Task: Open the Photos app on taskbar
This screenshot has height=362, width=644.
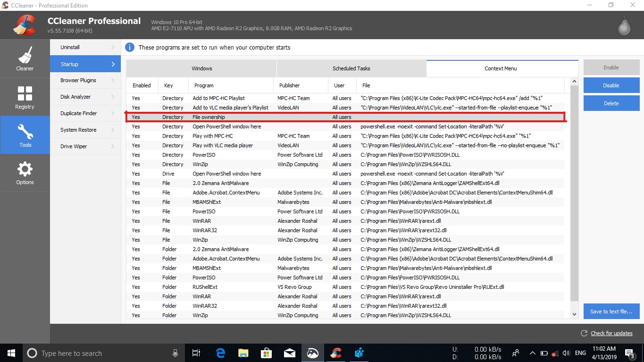Action: click(312, 353)
